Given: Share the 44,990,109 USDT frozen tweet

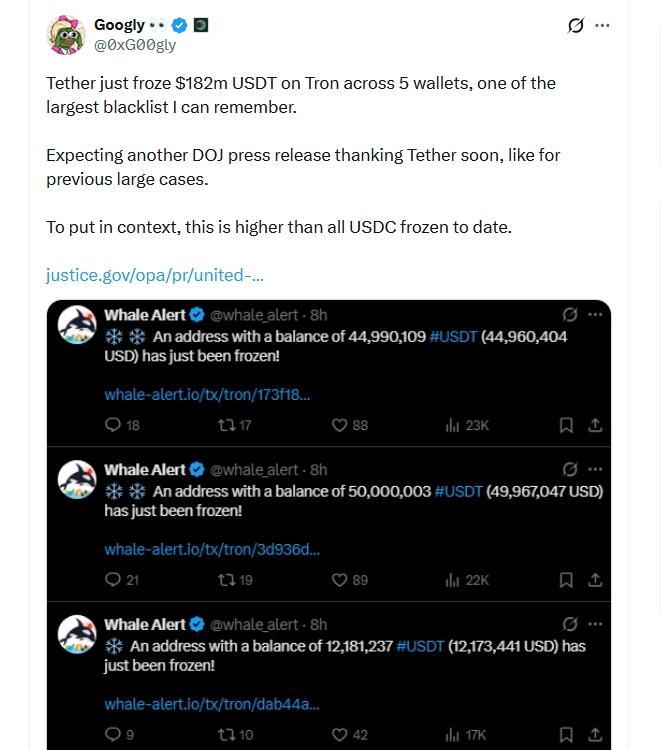Looking at the screenshot, I should click(594, 425).
